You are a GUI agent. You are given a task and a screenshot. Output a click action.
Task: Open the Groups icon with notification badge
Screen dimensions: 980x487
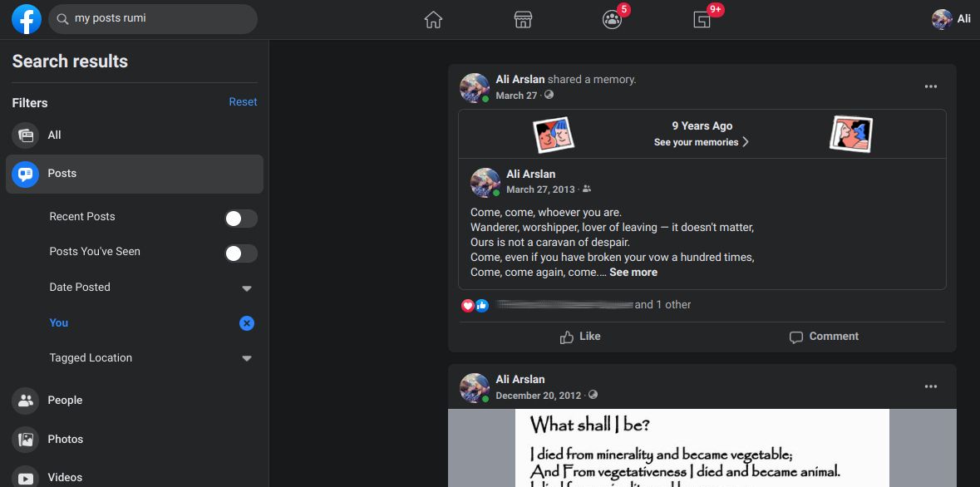point(613,18)
